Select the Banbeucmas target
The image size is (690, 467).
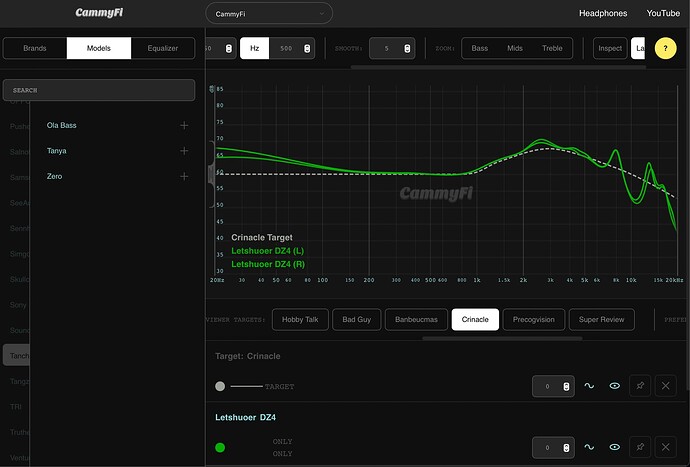pyautogui.click(x=416, y=320)
